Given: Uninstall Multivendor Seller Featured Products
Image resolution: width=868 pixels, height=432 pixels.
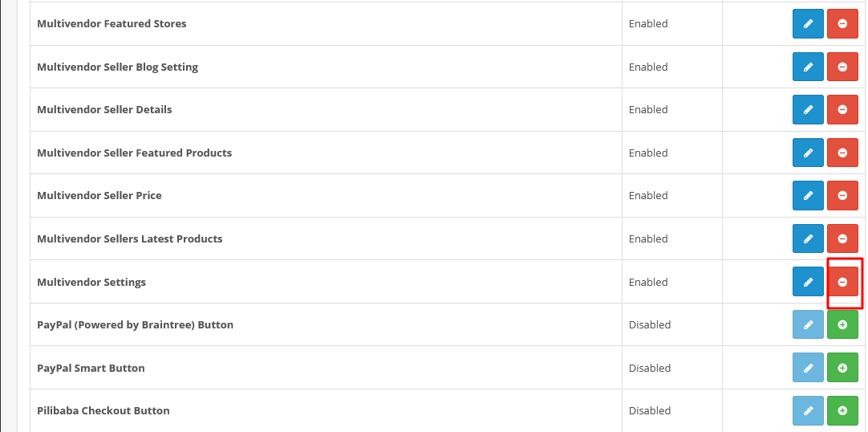Looking at the screenshot, I should [x=842, y=153].
